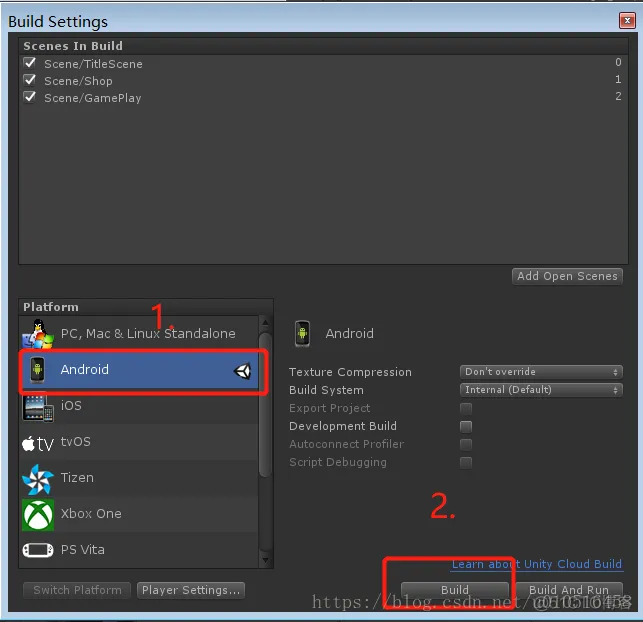
Task: Open the Build System dropdown
Action: pos(541,390)
